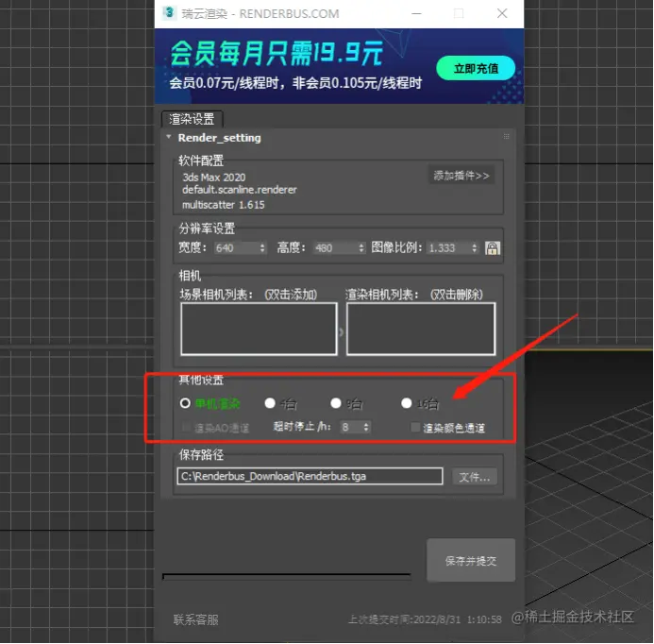Click the 上次提交时间 timestamp text

point(425,619)
